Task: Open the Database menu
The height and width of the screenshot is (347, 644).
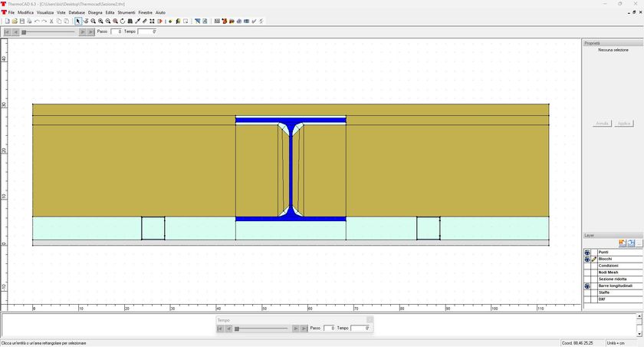Action: coord(77,13)
